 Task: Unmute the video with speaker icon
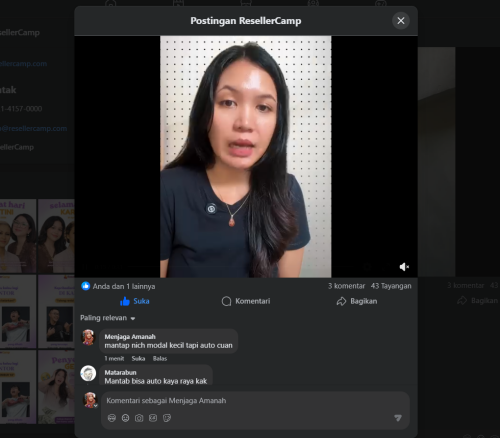click(404, 267)
